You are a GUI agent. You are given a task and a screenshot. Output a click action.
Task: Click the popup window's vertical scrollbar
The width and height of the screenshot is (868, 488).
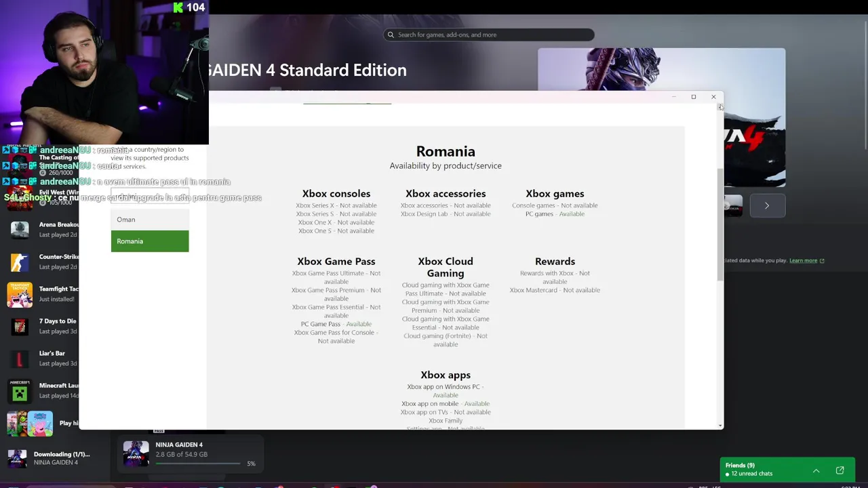pos(720,224)
